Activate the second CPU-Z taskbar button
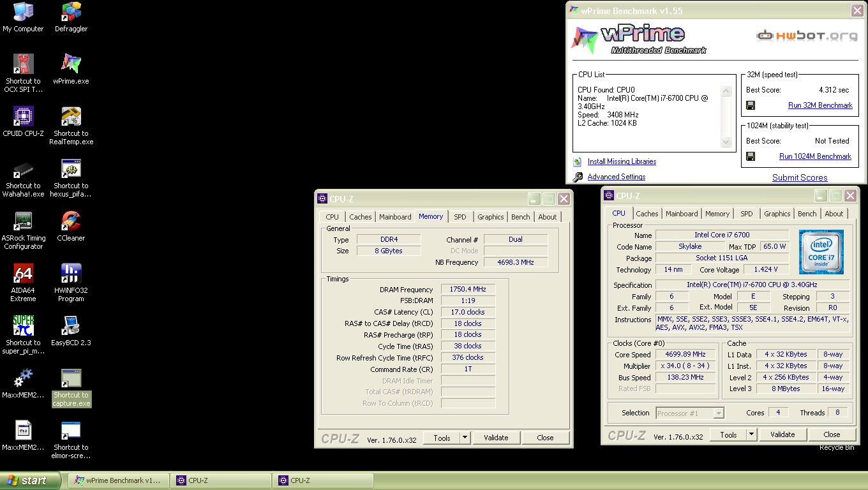The width and height of the screenshot is (868, 490). click(324, 480)
